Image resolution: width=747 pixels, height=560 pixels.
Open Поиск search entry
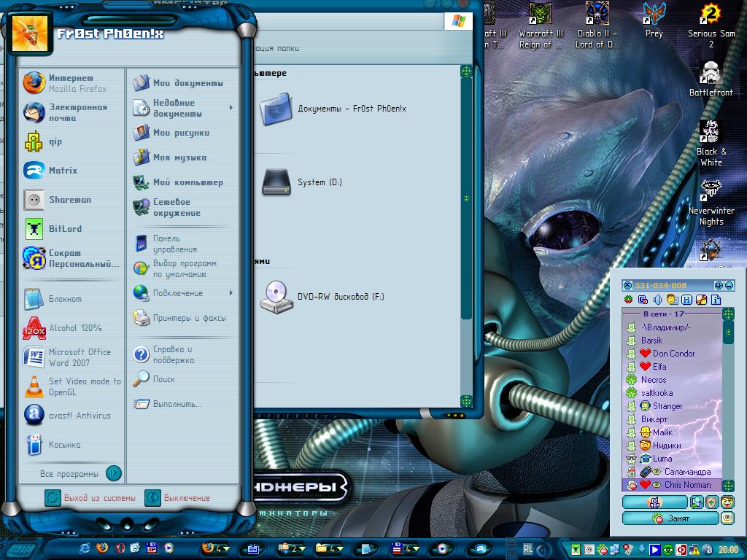tap(183, 379)
